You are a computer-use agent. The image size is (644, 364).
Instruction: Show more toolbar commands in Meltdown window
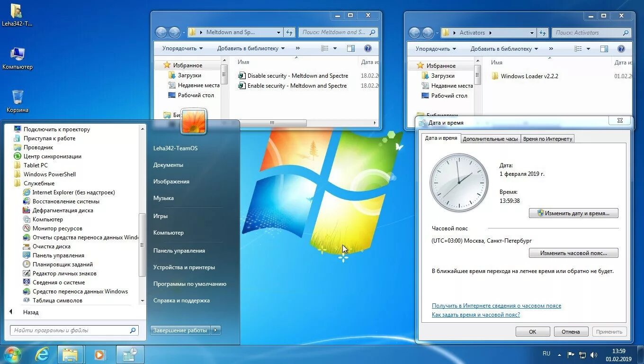(297, 48)
